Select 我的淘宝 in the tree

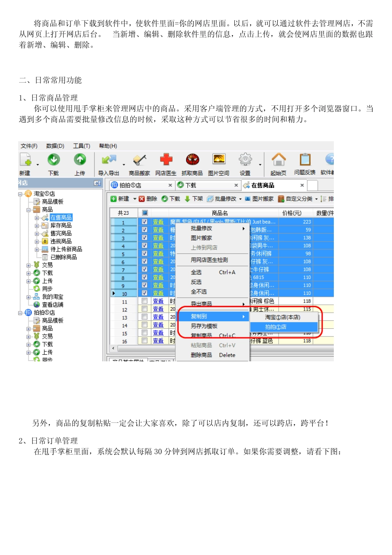click(x=53, y=297)
